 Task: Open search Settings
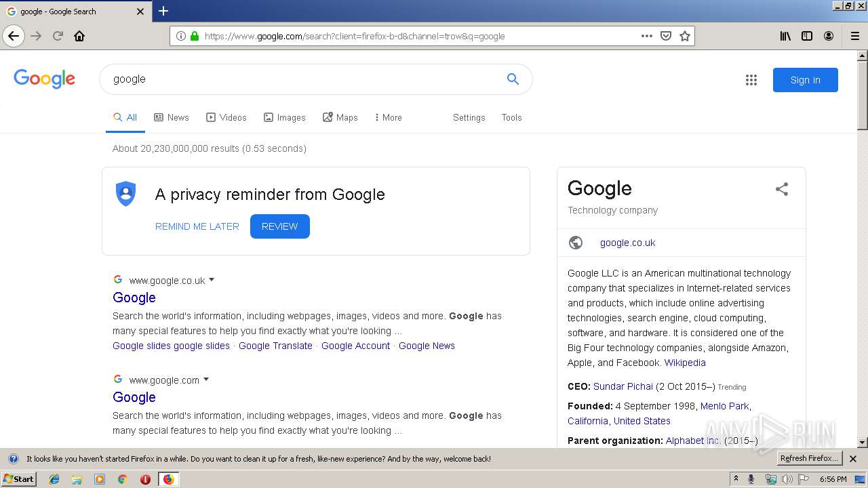pos(469,117)
